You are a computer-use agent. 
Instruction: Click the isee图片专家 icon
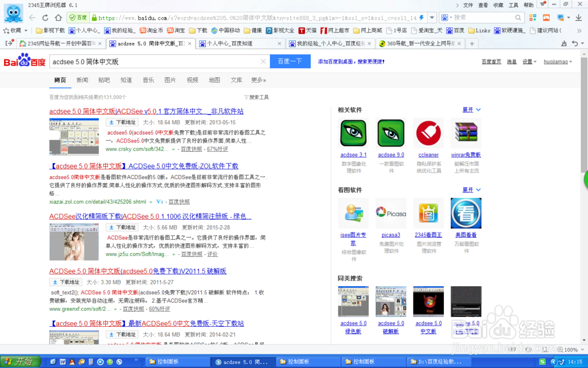353,213
